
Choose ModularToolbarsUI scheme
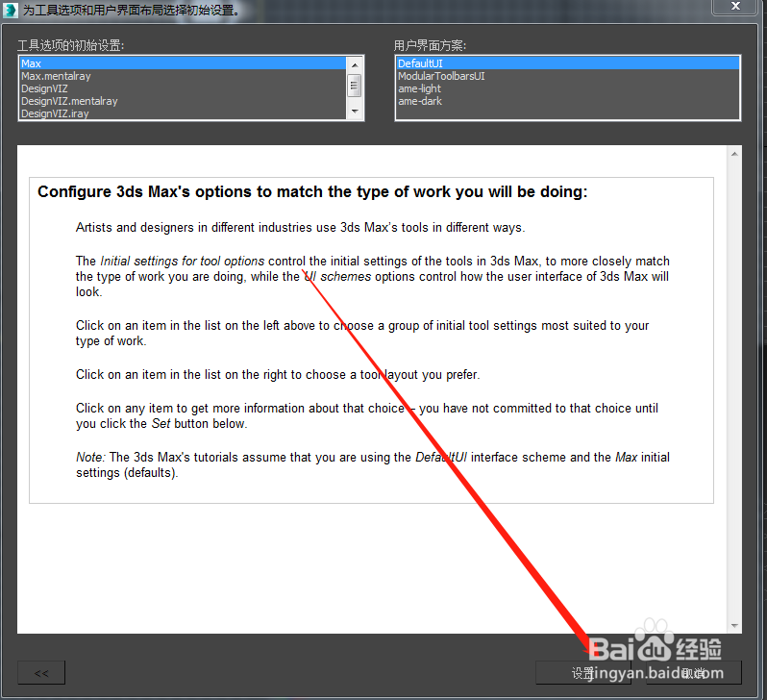(x=567, y=76)
